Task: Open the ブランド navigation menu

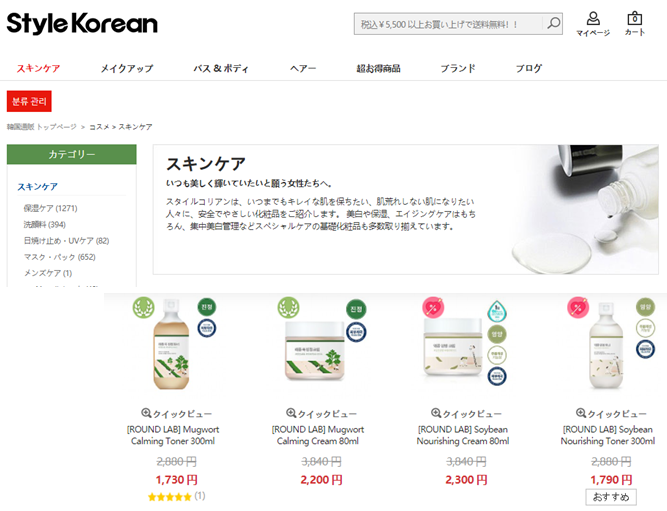Action: 458,68
